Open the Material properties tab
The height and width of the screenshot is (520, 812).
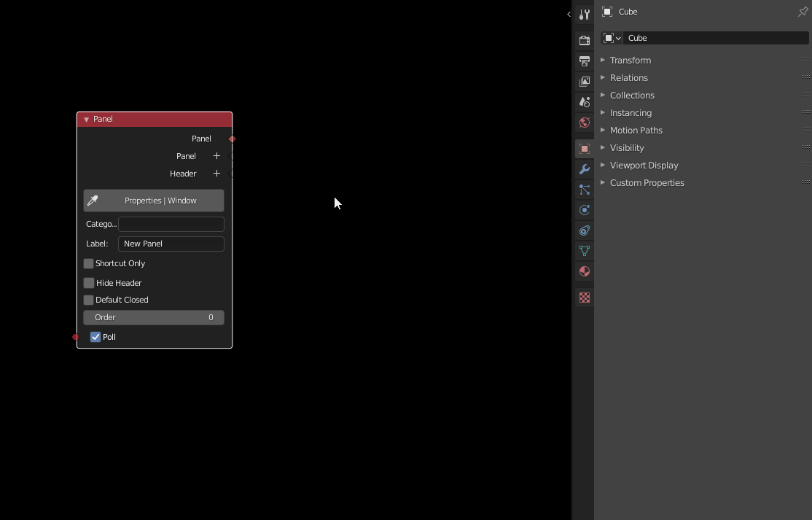[584, 271]
